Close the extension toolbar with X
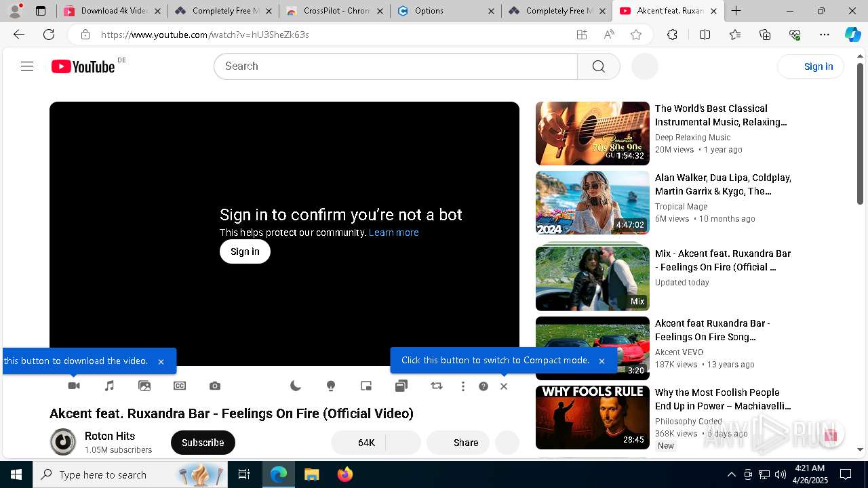 tap(504, 386)
